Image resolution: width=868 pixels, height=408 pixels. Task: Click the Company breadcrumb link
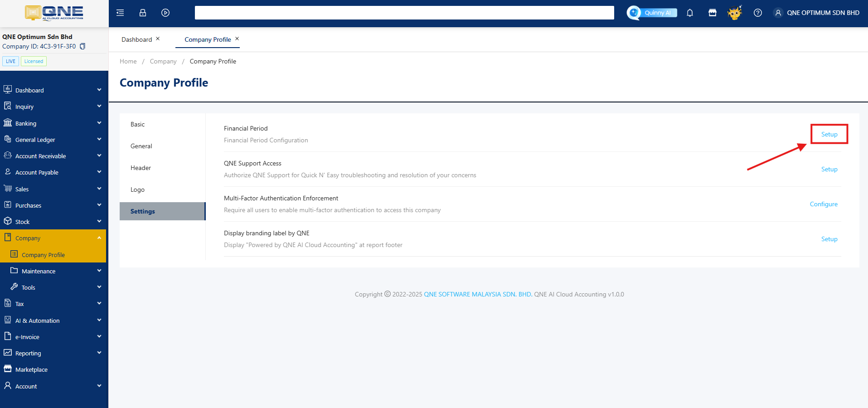(x=163, y=61)
